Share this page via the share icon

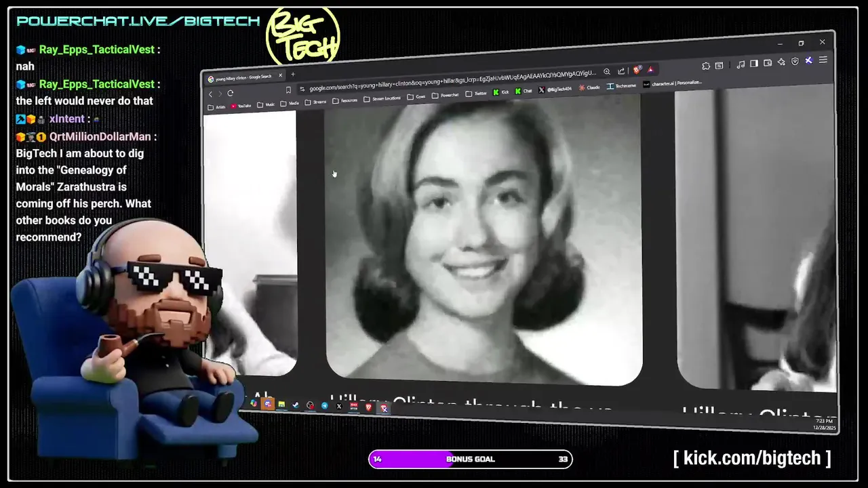pos(621,71)
